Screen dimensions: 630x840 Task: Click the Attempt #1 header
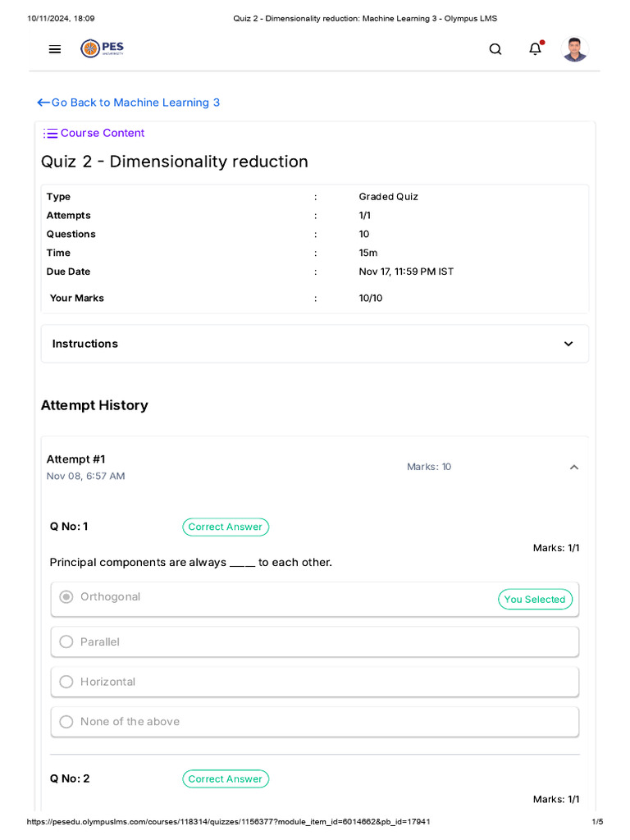[75, 459]
